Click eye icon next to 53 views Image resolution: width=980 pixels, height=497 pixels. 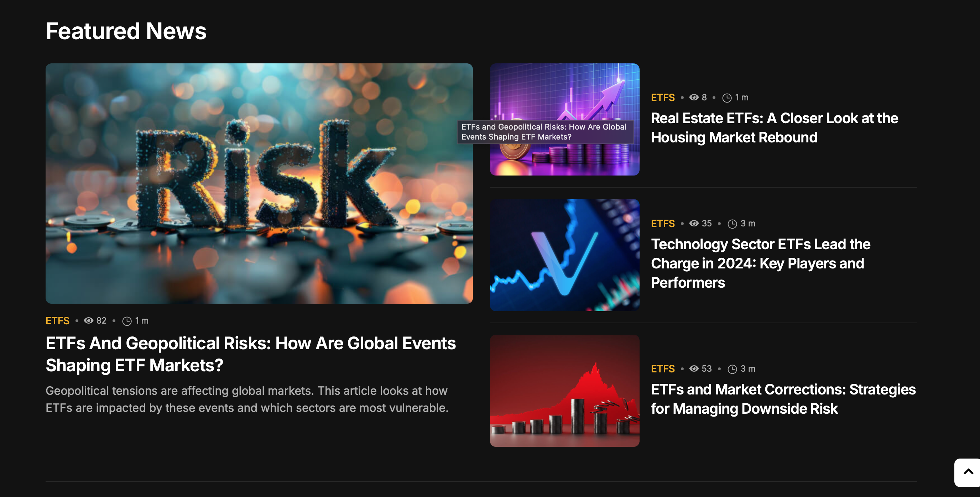click(694, 368)
